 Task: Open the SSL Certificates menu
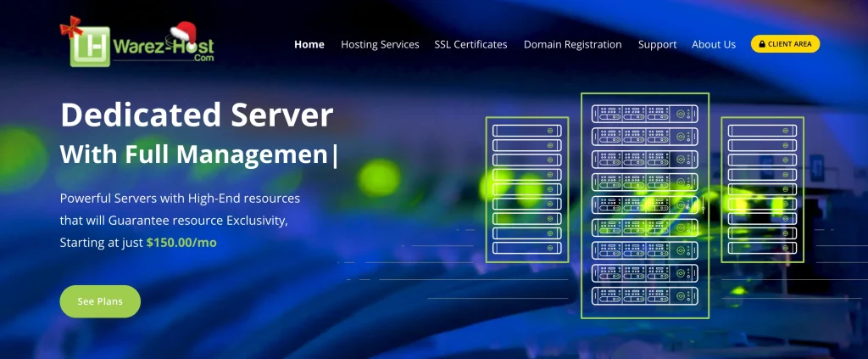click(470, 44)
